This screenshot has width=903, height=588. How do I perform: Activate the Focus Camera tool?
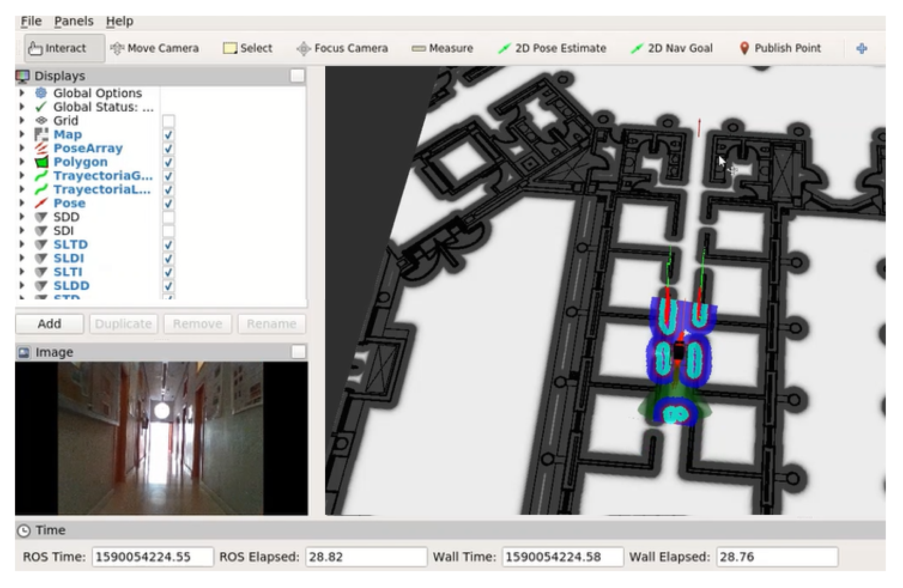[342, 48]
